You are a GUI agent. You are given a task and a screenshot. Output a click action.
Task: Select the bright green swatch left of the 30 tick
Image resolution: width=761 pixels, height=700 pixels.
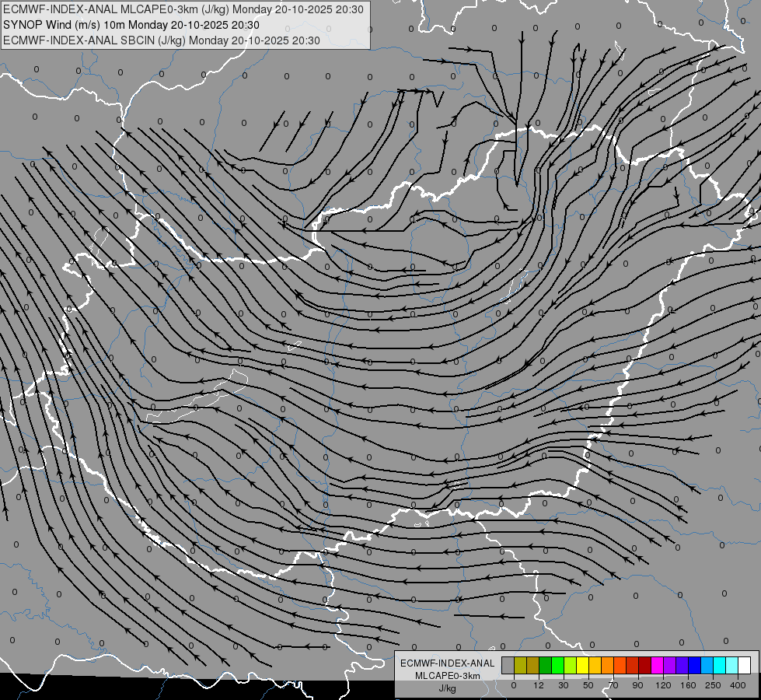[557, 665]
